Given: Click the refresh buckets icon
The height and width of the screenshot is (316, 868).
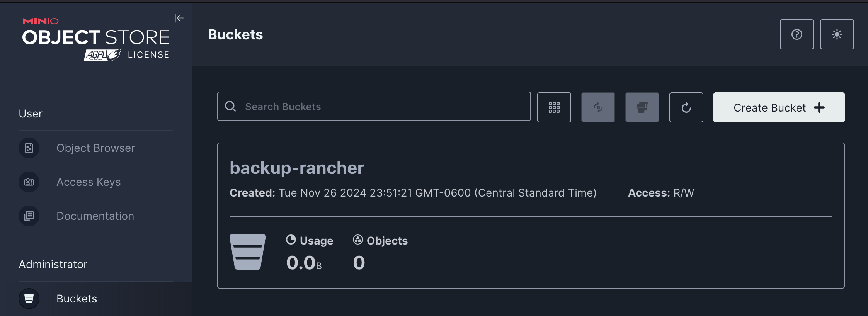Looking at the screenshot, I should (686, 107).
